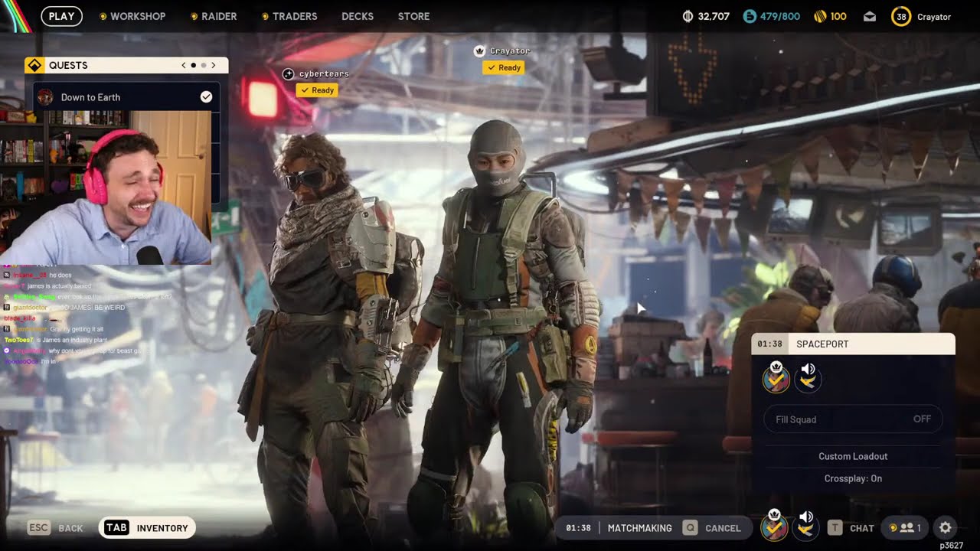The width and height of the screenshot is (980, 551).
Task: Click the streamer webcam overlay
Action: click(105, 187)
